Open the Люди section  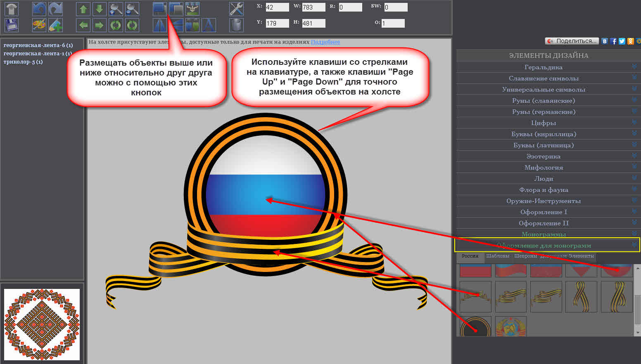tap(548, 178)
